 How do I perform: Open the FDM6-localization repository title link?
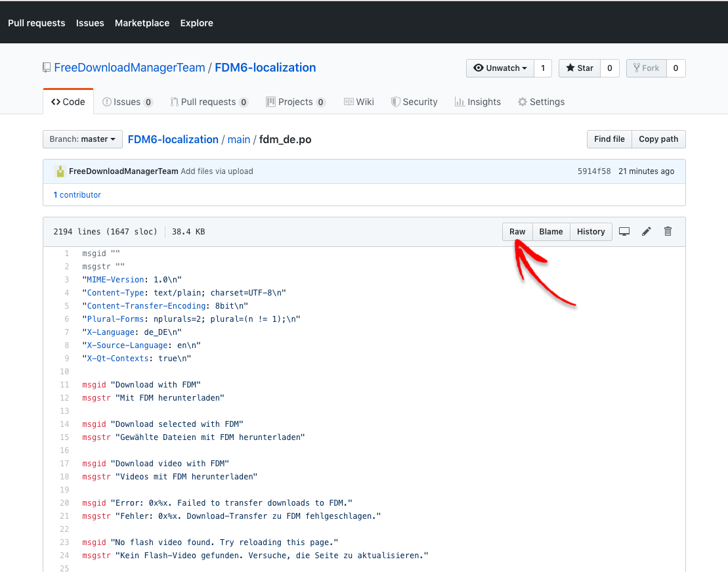point(265,68)
